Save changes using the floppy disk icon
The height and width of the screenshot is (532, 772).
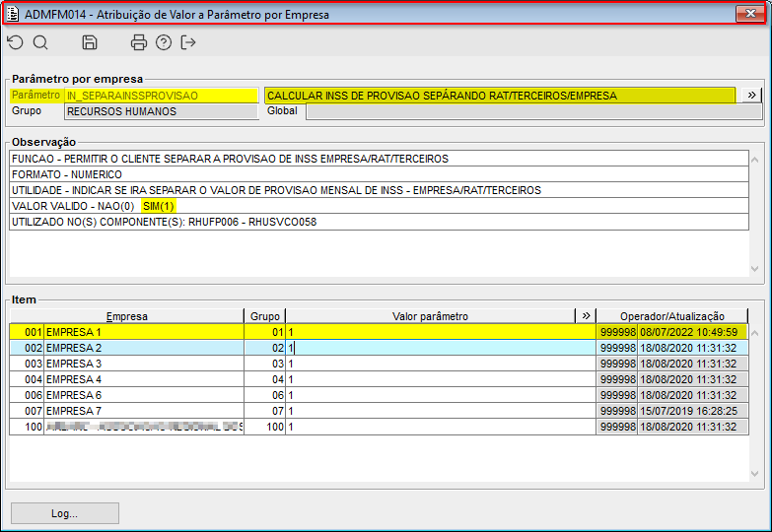89,42
